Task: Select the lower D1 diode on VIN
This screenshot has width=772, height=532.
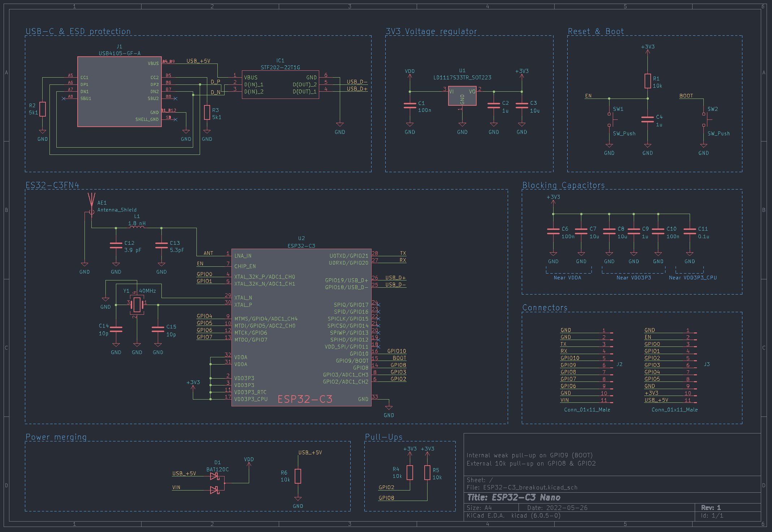Action: pyautogui.click(x=214, y=490)
